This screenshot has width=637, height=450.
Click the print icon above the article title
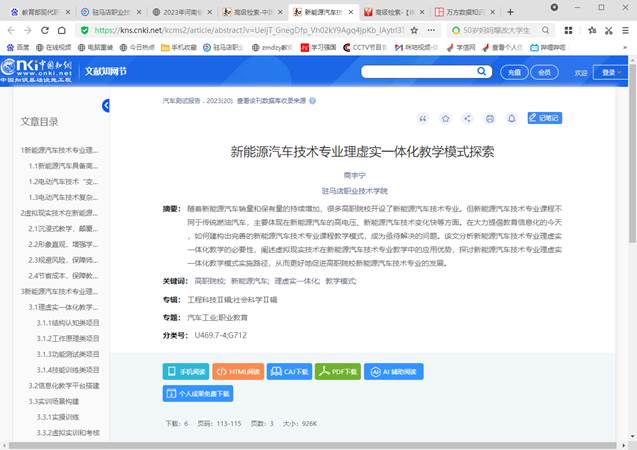(x=490, y=119)
